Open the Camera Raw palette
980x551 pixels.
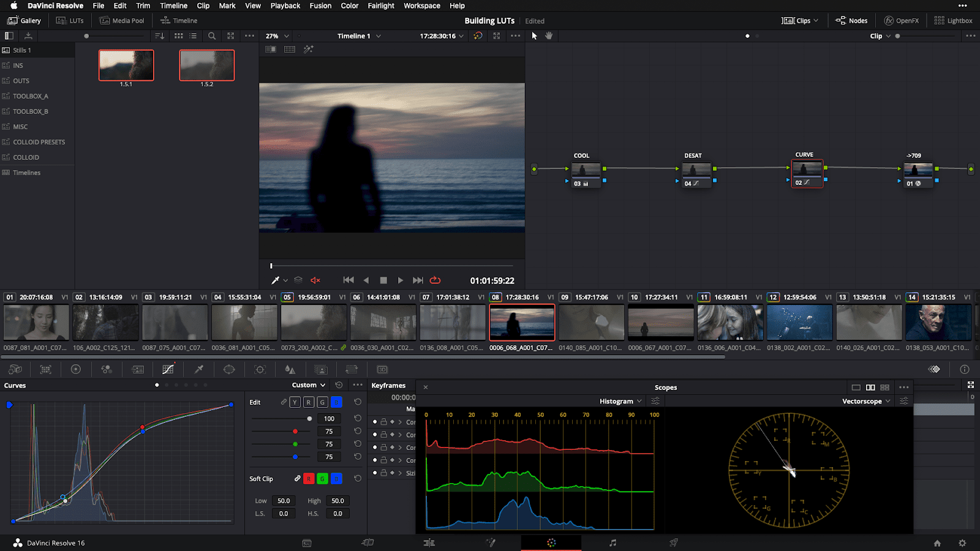[x=15, y=369]
